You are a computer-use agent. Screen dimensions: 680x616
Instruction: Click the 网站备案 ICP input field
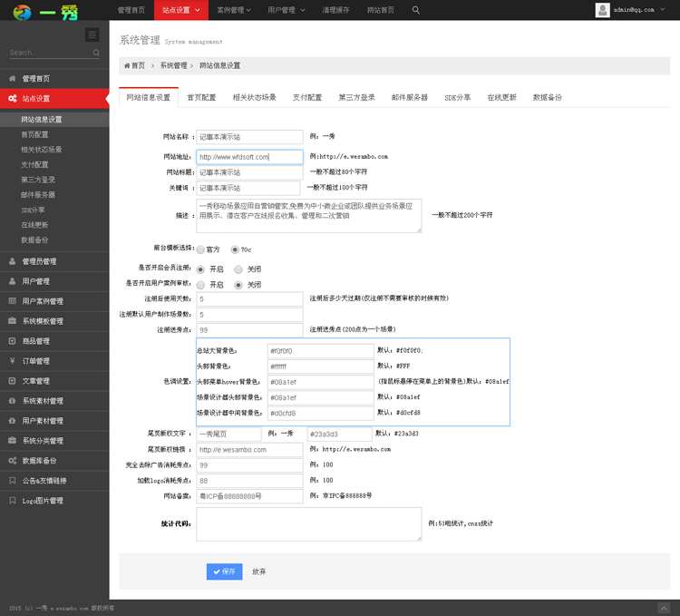tap(249, 496)
